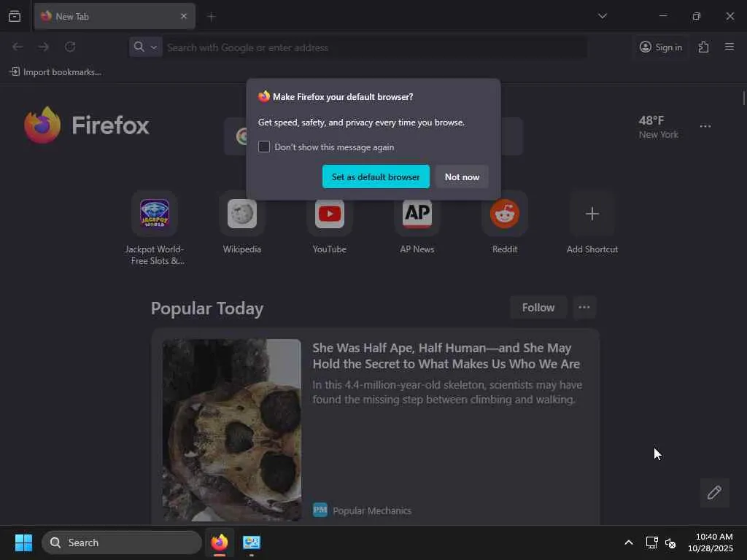Follow the Popular Today section
747x560 pixels.
538,308
